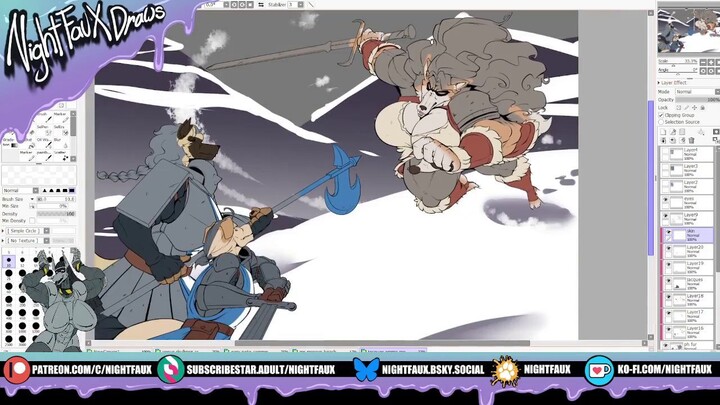The height and width of the screenshot is (405, 720).
Task: Hide the skin layer
Action: pyautogui.click(x=668, y=232)
